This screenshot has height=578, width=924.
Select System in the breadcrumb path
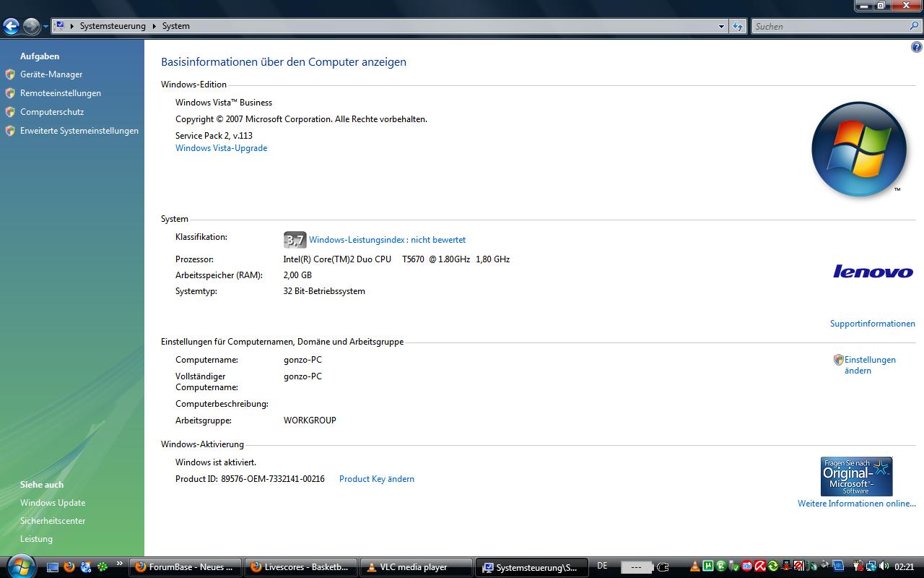176,26
